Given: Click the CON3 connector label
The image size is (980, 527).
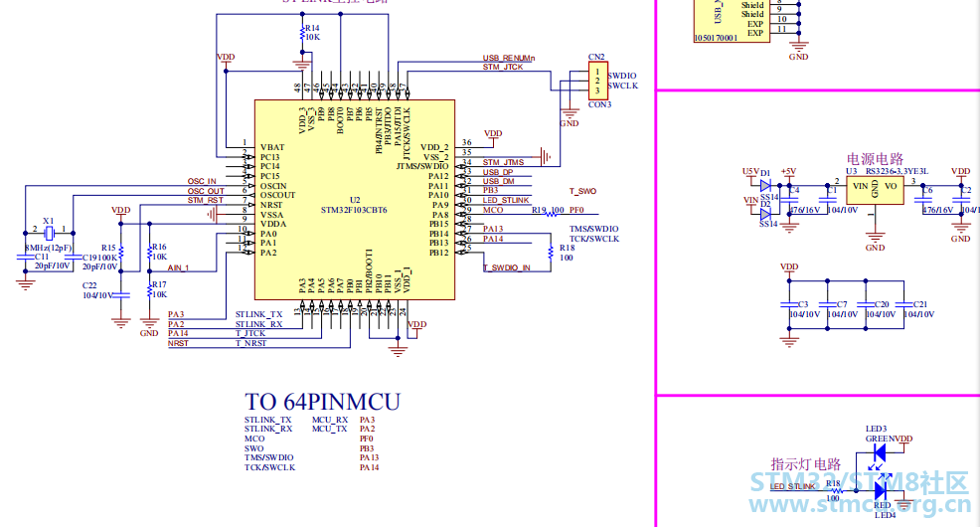Looking at the screenshot, I should [x=599, y=104].
